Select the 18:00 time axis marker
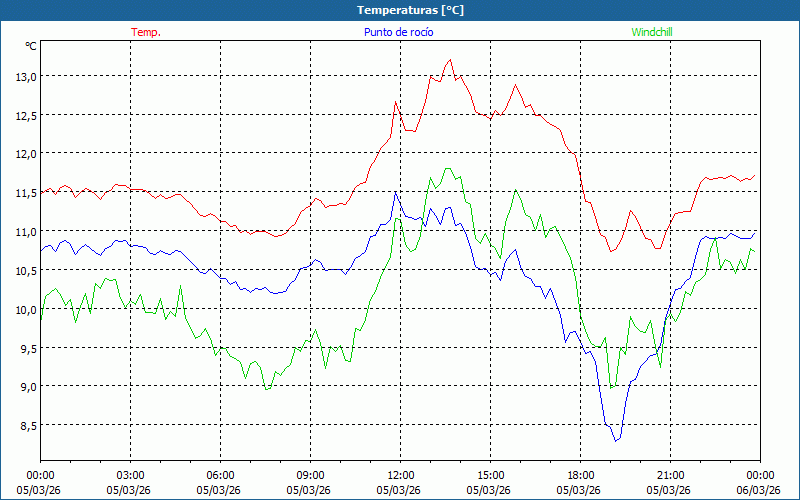This screenshot has height=500, width=800. pyautogui.click(x=580, y=475)
